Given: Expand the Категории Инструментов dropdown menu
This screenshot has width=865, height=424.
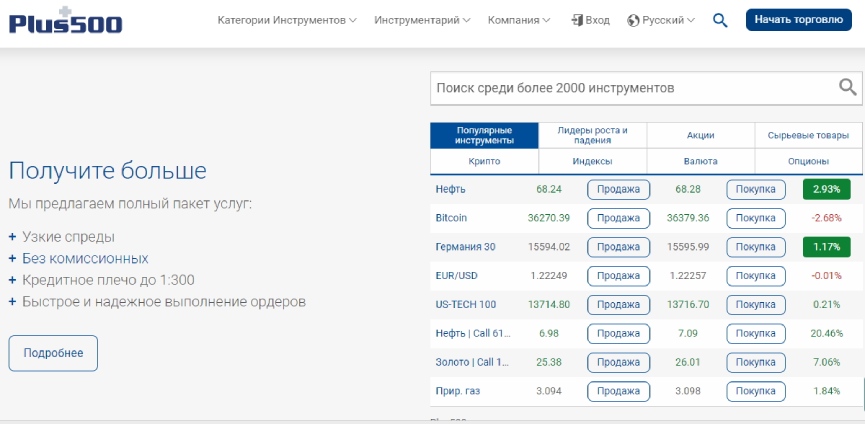Looking at the screenshot, I should (x=286, y=20).
